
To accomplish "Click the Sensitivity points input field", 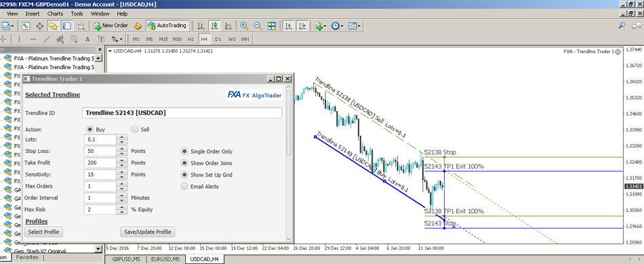I will click(100, 175).
